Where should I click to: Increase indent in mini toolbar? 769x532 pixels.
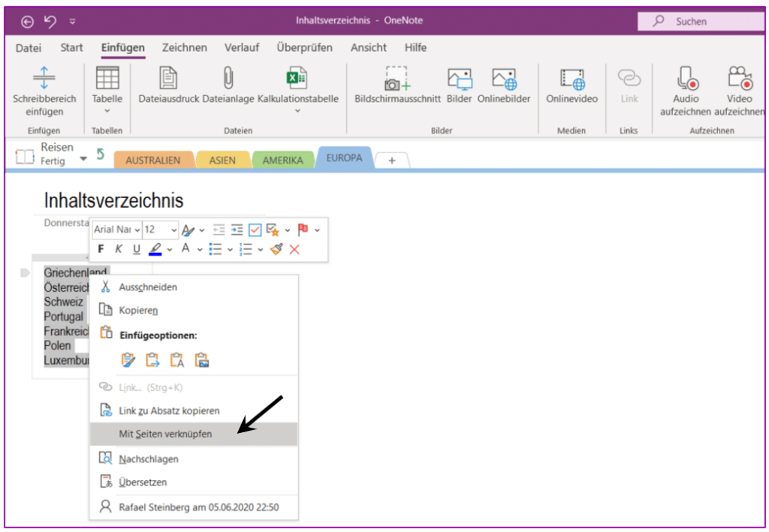(237, 230)
